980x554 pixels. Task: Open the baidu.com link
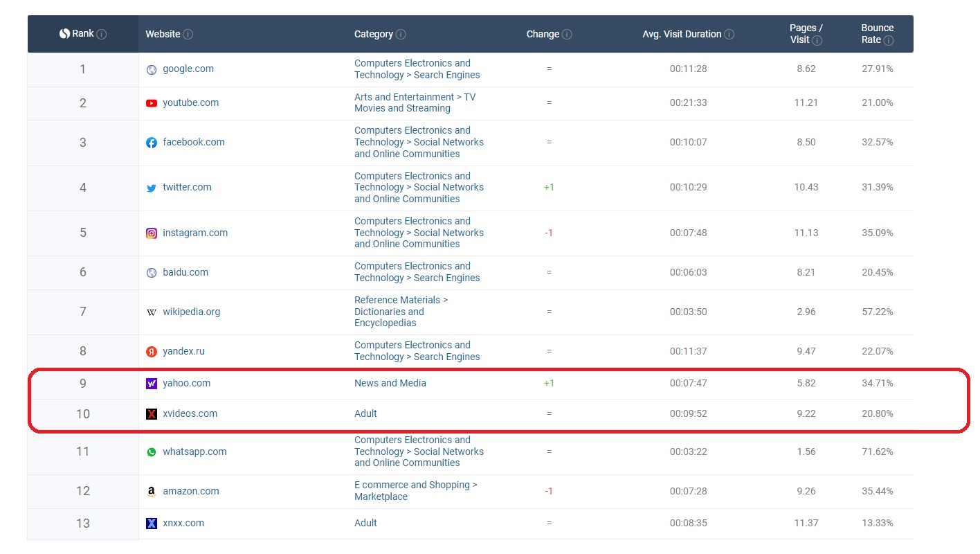tap(185, 273)
